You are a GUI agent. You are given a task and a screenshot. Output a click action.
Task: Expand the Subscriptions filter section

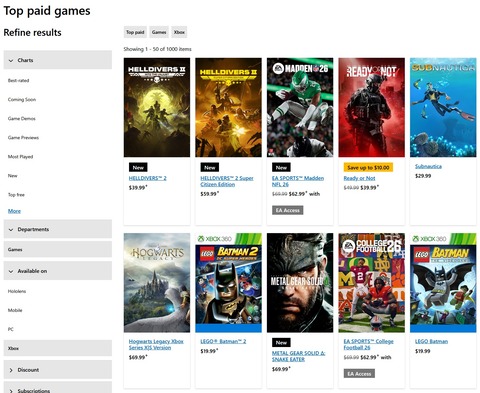click(x=58, y=388)
